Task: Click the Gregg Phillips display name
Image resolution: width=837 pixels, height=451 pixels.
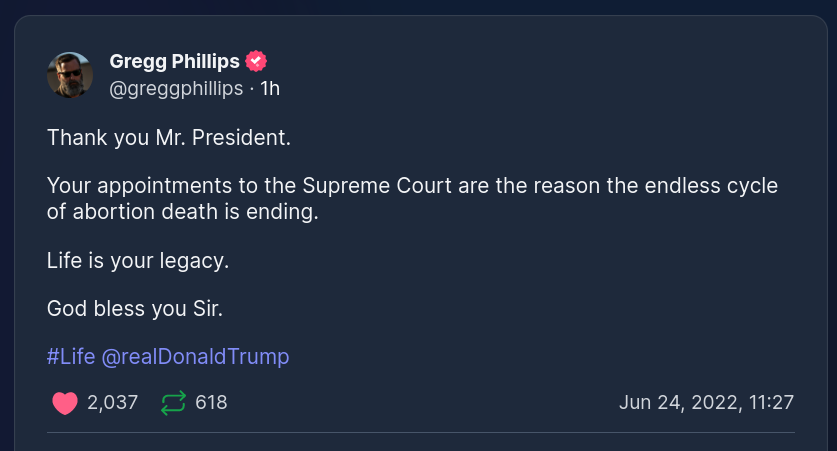Action: pos(175,62)
